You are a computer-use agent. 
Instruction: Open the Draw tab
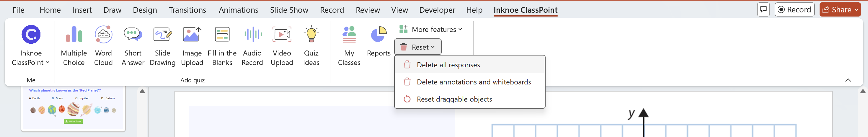point(112,10)
